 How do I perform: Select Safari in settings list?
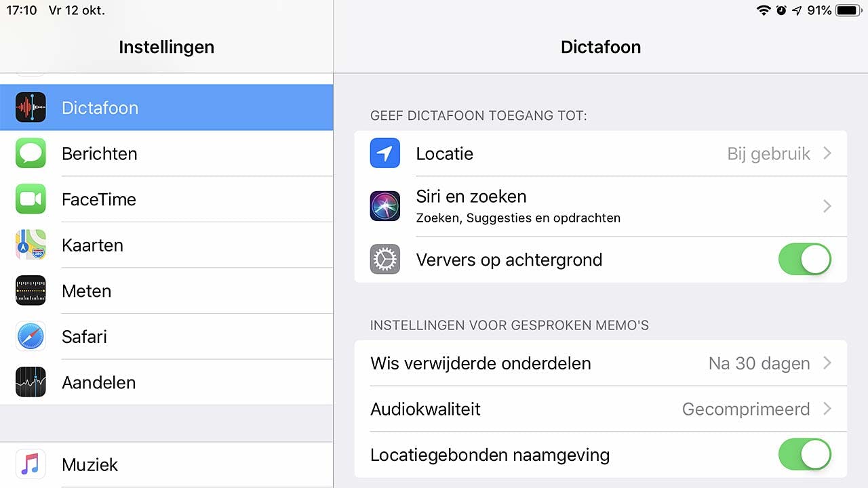pos(84,337)
